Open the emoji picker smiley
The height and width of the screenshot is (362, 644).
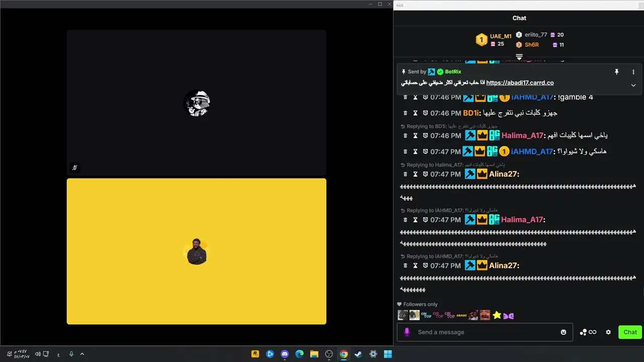click(563, 332)
